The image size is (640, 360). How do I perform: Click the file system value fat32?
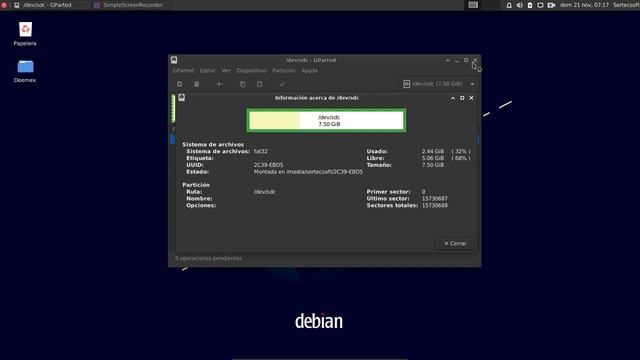click(260, 151)
